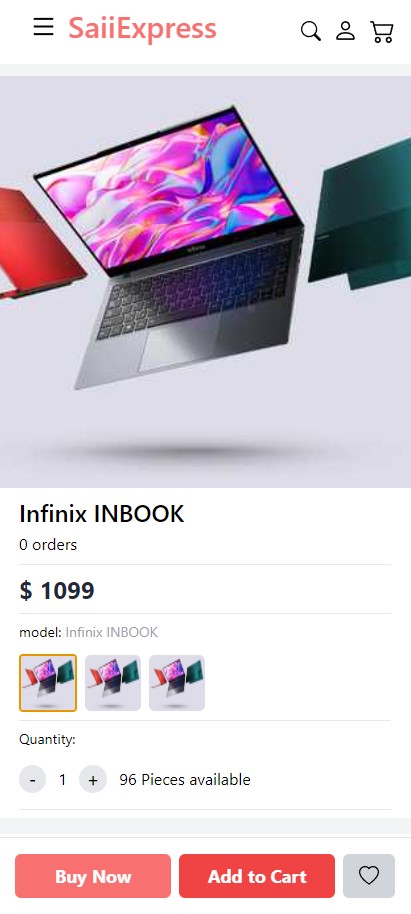
Task: Go to SaiiExpress home via logo
Action: 142,28
